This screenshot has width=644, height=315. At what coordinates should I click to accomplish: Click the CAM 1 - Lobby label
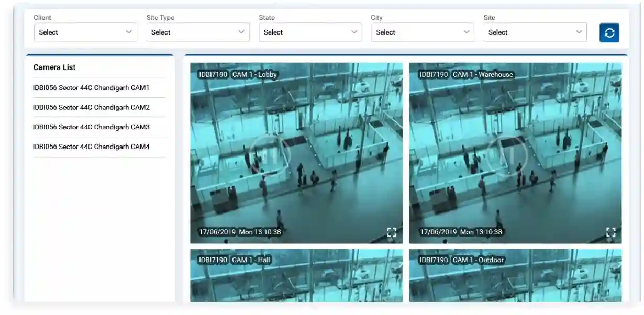pyautogui.click(x=254, y=75)
